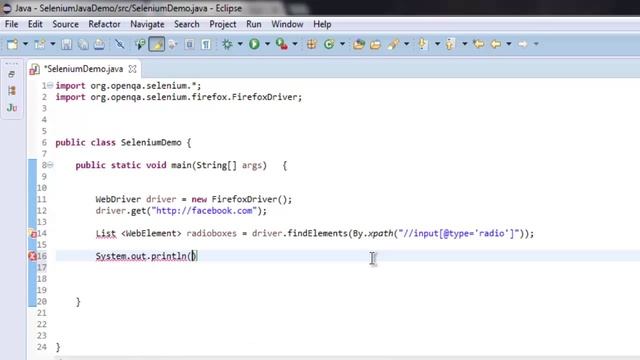Collapse the main method on line 8
The width and height of the screenshot is (640, 360).
50,165
